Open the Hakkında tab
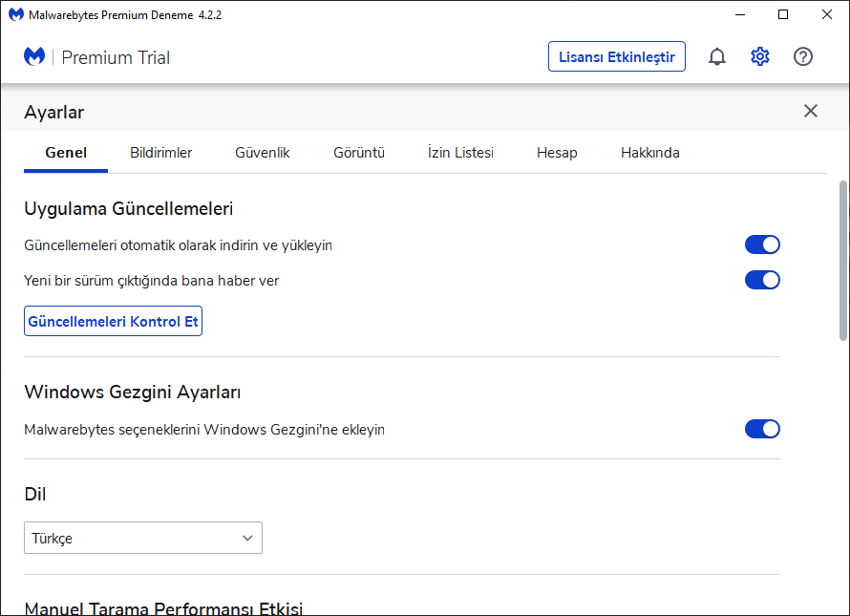Screen dimensions: 850x616 click(x=650, y=153)
